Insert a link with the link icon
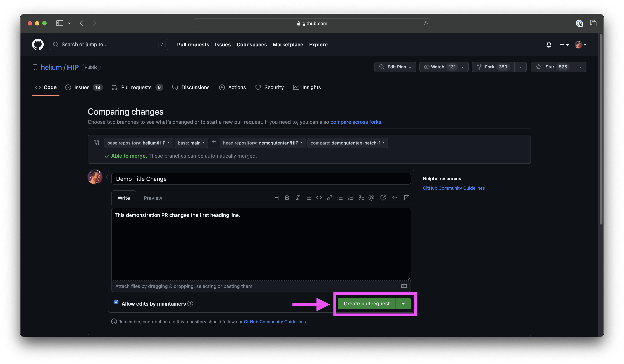 click(329, 198)
